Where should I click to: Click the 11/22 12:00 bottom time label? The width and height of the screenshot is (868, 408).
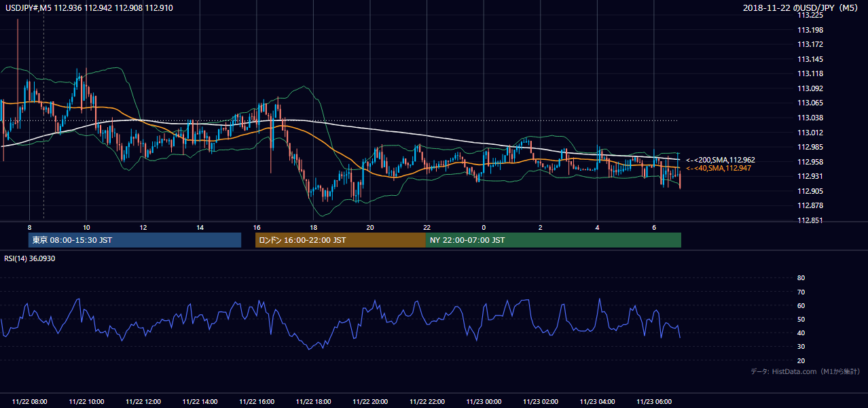pyautogui.click(x=143, y=402)
